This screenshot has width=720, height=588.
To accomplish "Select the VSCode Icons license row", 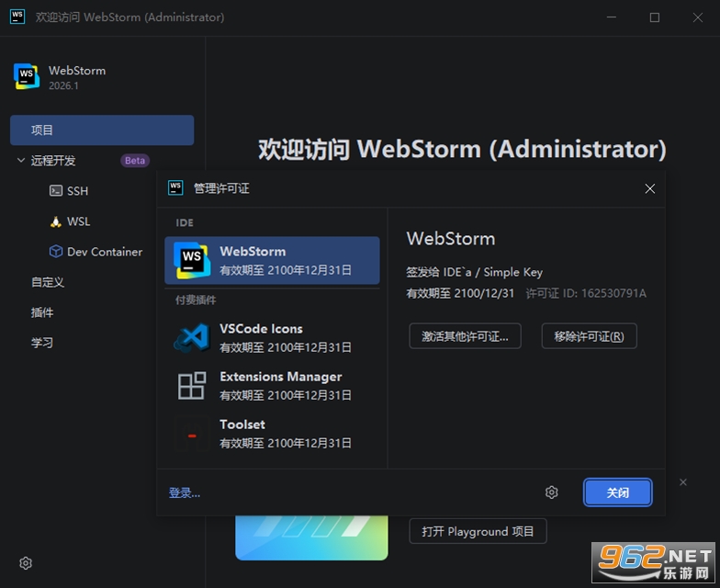I will pyautogui.click(x=272, y=338).
